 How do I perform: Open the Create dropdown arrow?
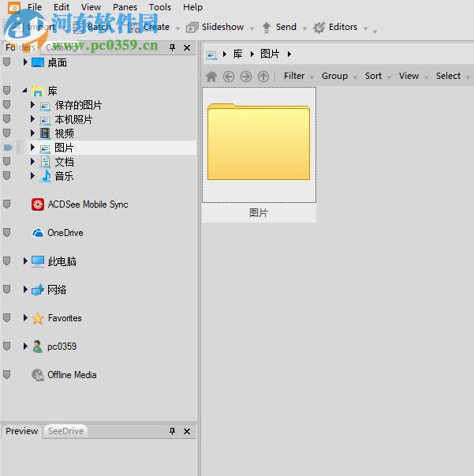[177, 28]
